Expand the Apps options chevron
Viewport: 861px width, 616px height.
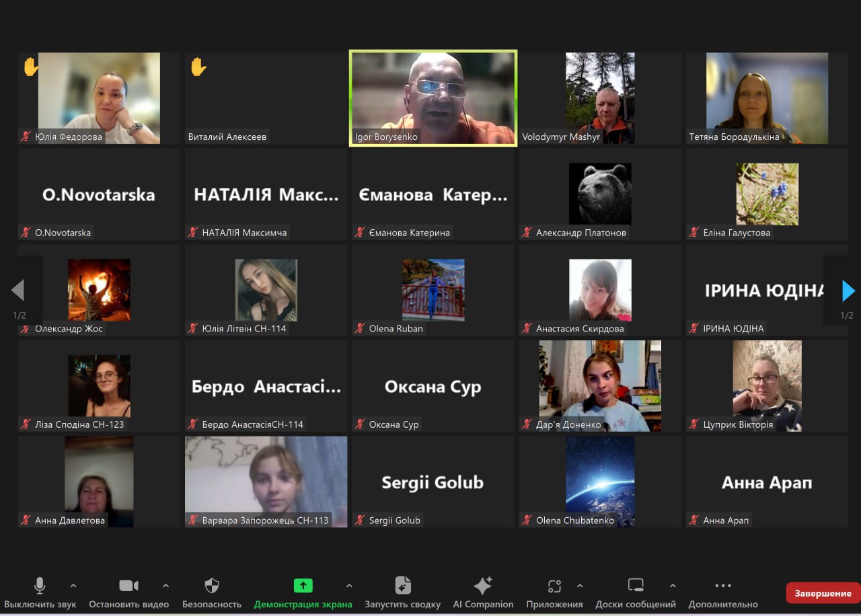tap(580, 586)
